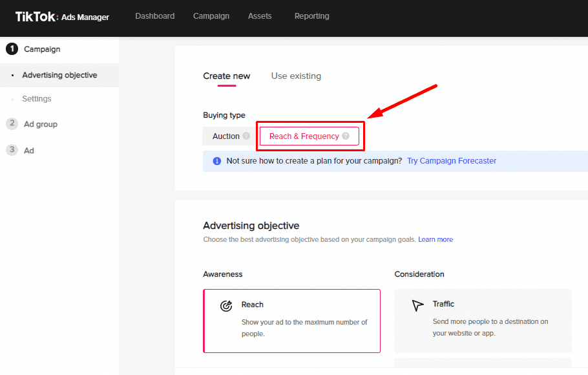
Task: Switch to the Use existing tab
Action: (296, 76)
